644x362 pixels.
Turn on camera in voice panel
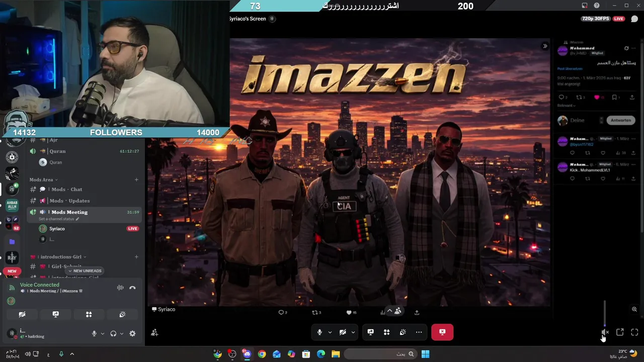point(22,314)
